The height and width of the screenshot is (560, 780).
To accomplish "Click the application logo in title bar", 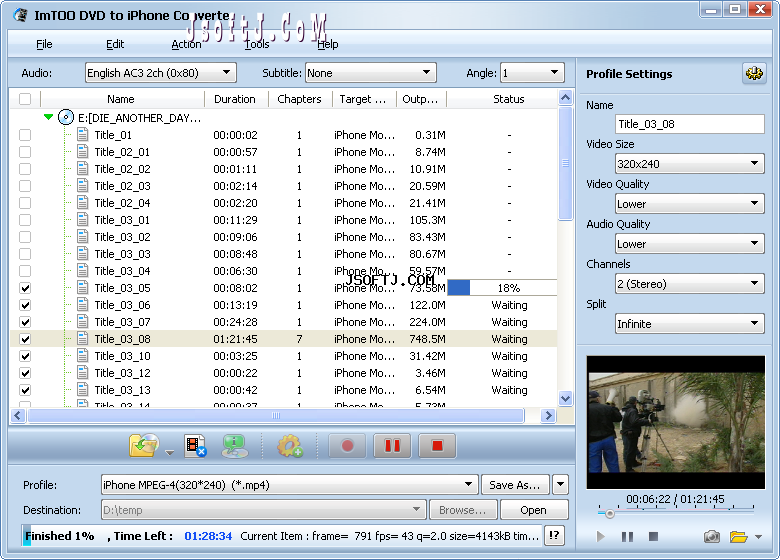I will point(20,15).
